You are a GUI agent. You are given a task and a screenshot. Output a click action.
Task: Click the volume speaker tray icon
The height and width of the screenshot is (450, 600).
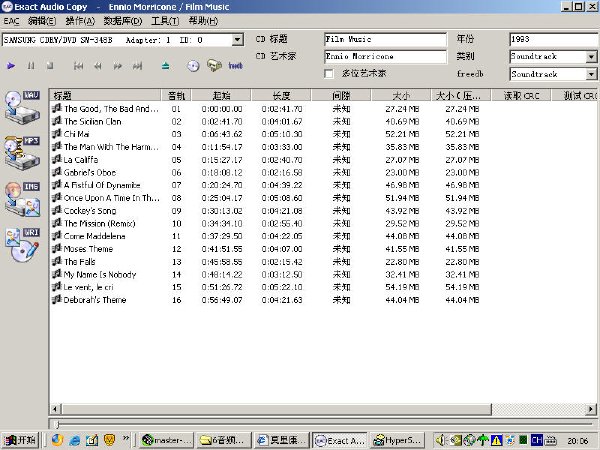[441, 440]
